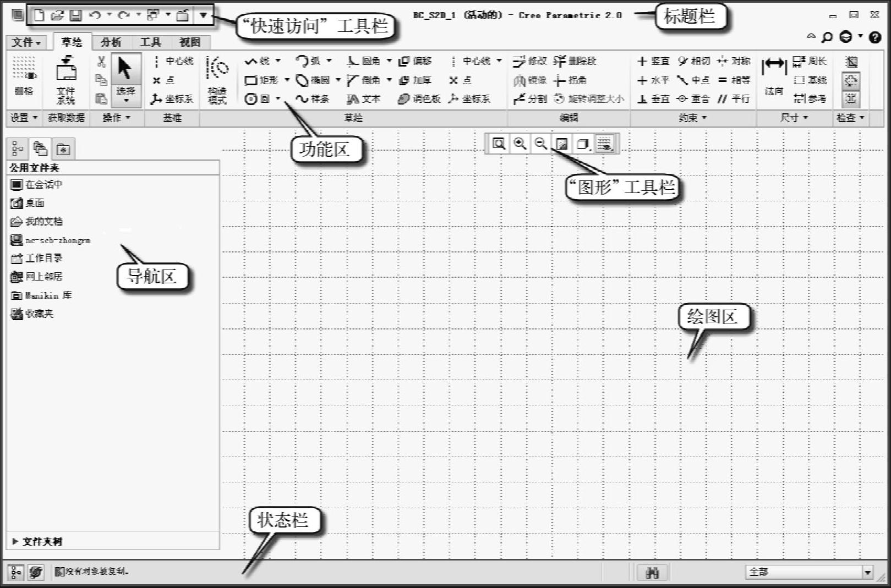
Task: Click the 圆角 fillet tool
Action: click(x=364, y=61)
